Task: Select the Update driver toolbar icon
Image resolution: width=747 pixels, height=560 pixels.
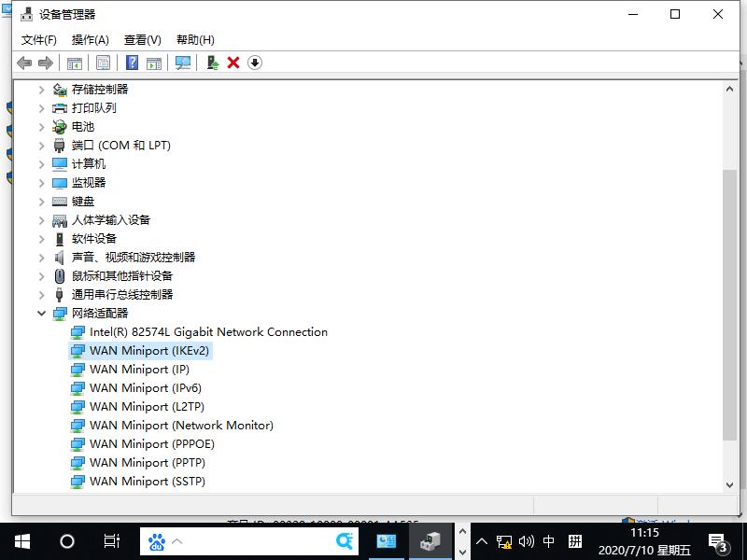Action: [x=213, y=63]
